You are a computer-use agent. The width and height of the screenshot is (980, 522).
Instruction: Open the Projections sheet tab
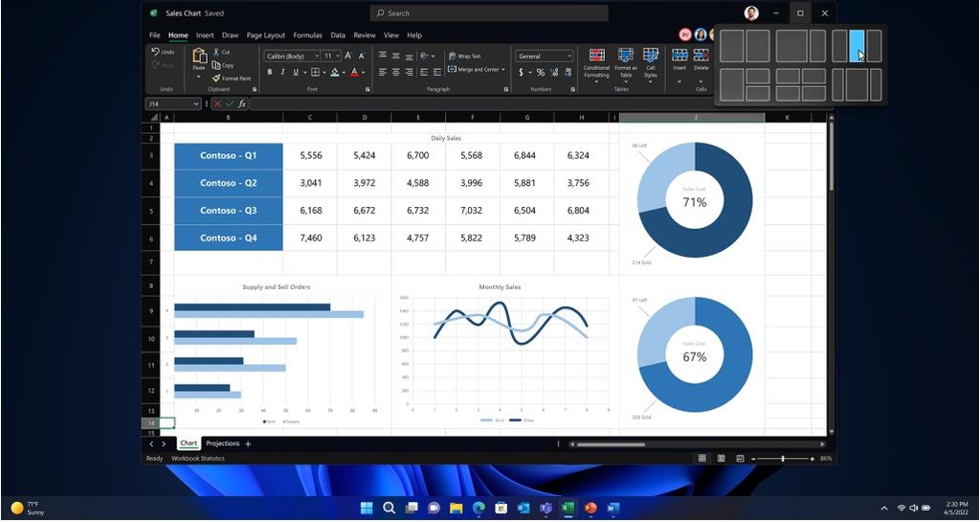click(222, 443)
